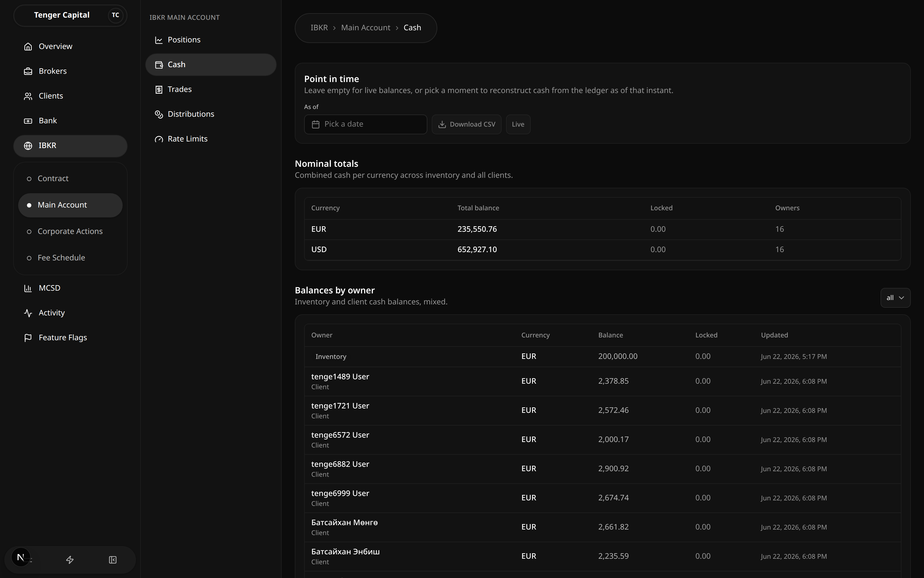This screenshot has height=578, width=924.
Task: Click the tenge6882 User owner name
Action: 340,464
